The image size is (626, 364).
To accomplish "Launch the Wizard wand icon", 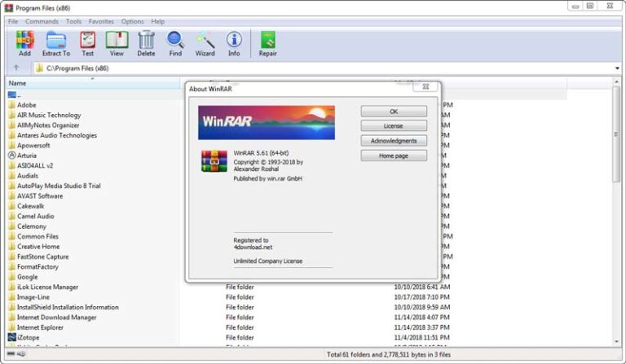I will tap(205, 39).
